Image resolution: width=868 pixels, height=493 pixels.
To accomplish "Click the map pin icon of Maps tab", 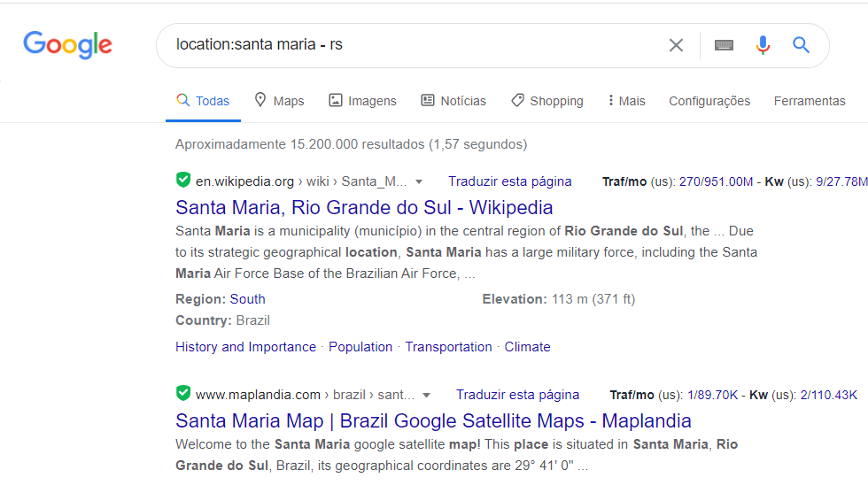I will (260, 100).
